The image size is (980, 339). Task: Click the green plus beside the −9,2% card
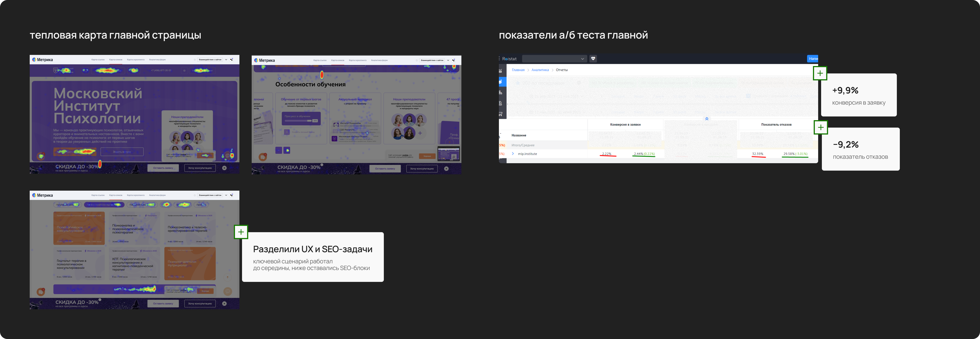(x=821, y=127)
